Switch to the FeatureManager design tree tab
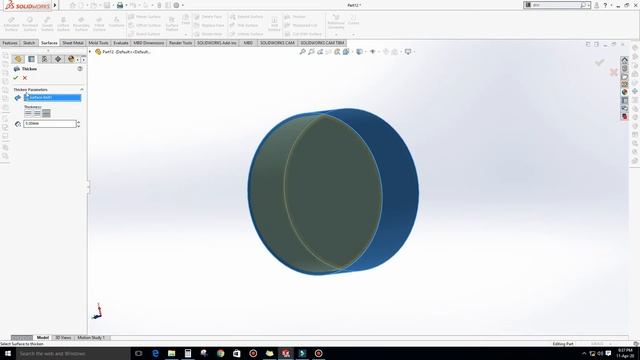Viewport: 640px width, 360px height. [x=18, y=59]
